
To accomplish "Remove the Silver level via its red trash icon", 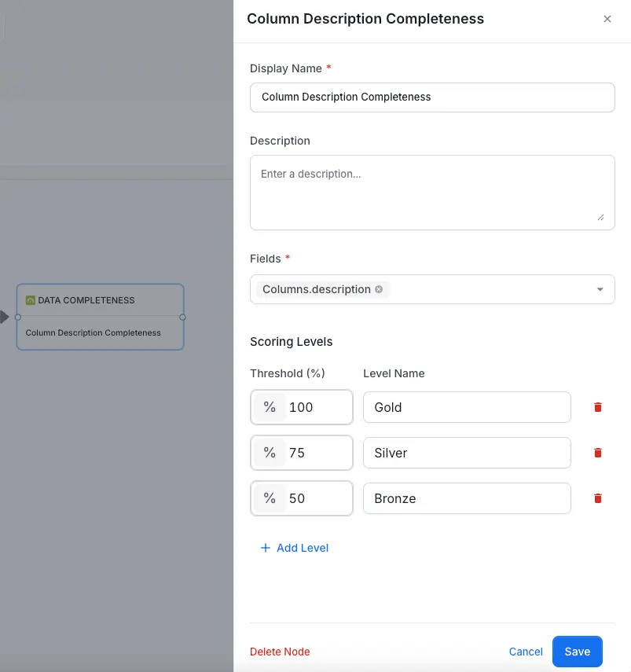I will point(597,453).
